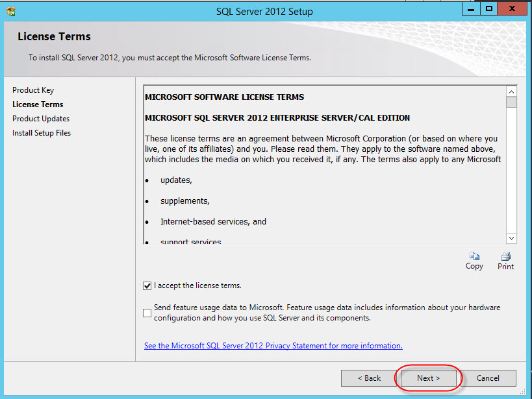The width and height of the screenshot is (532, 399).
Task: Enable 'Send feature usage data to Microsoft' checkbox
Action: (147, 313)
